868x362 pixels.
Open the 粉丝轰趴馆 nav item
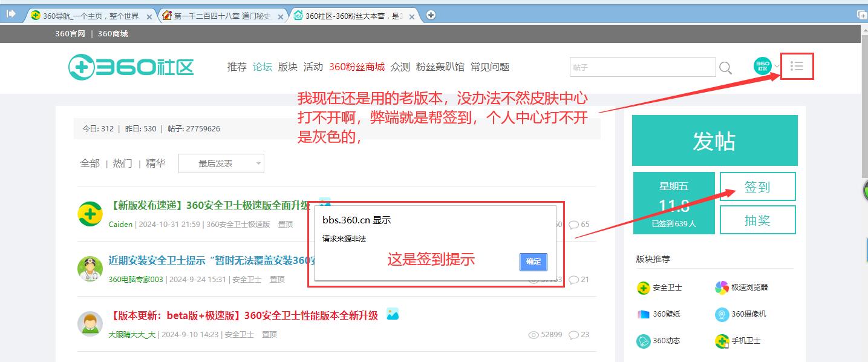(440, 67)
